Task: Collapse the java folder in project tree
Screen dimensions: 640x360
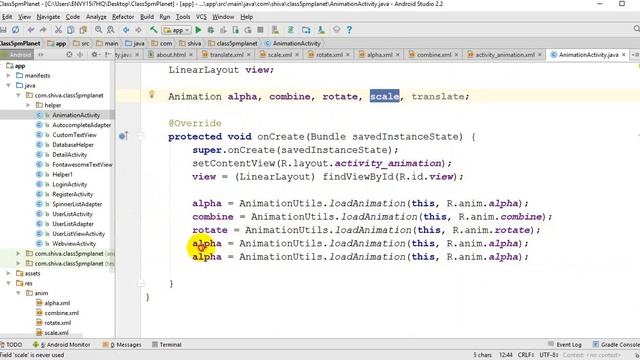Action: pyautogui.click(x=9, y=85)
